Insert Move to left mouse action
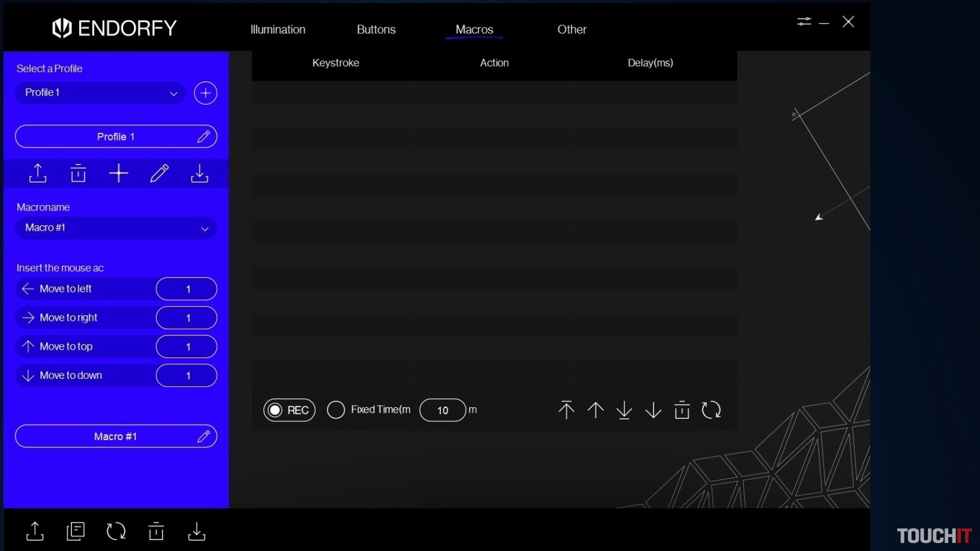Image resolution: width=980 pixels, height=551 pixels. tap(66, 289)
